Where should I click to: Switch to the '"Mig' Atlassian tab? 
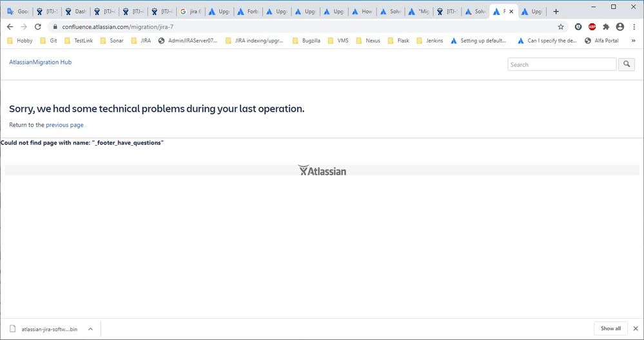[x=419, y=12]
